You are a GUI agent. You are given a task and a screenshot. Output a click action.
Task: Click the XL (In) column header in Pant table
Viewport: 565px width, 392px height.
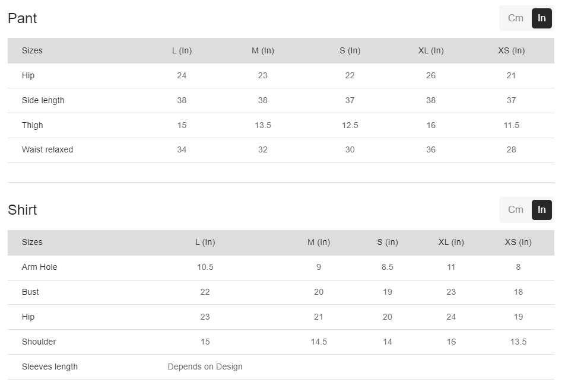(x=431, y=50)
